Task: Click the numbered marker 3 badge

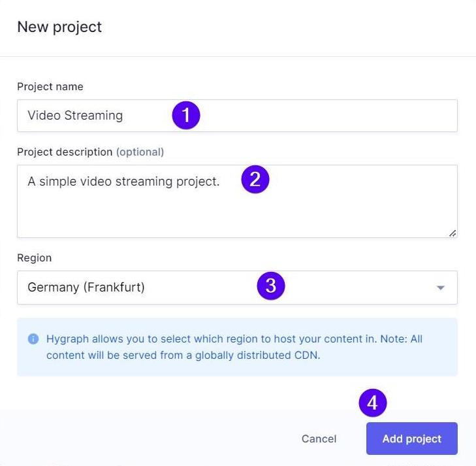Action: tap(271, 286)
